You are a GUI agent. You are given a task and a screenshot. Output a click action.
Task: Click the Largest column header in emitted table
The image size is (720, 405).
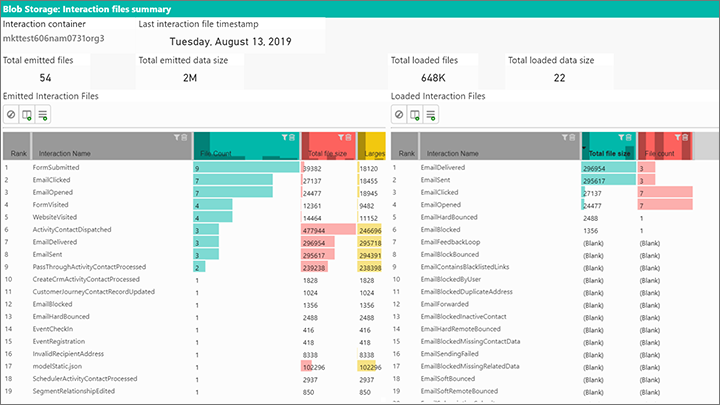click(371, 146)
